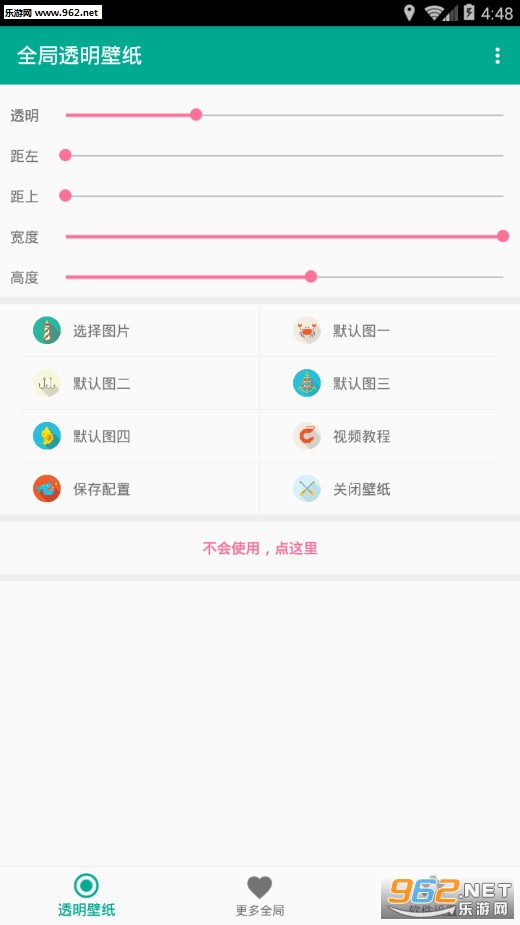Tap the crab icon for 默认图一
520x925 pixels.
pyautogui.click(x=307, y=330)
